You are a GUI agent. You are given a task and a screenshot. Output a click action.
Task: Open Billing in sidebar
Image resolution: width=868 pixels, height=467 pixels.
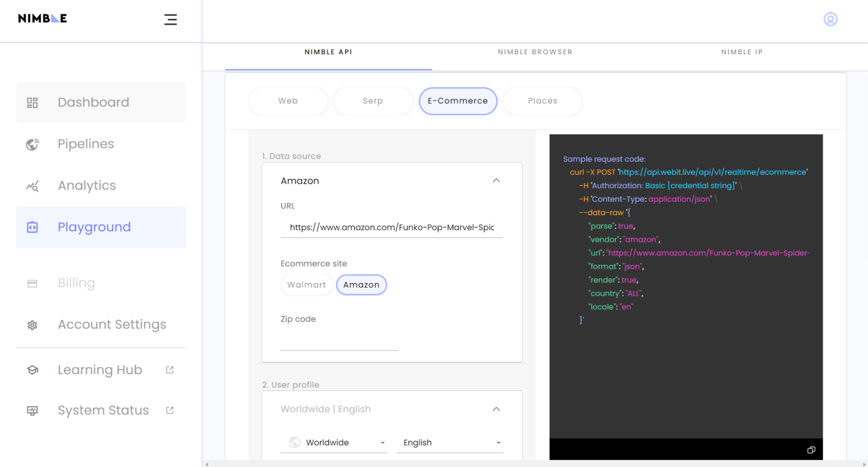pos(101,283)
